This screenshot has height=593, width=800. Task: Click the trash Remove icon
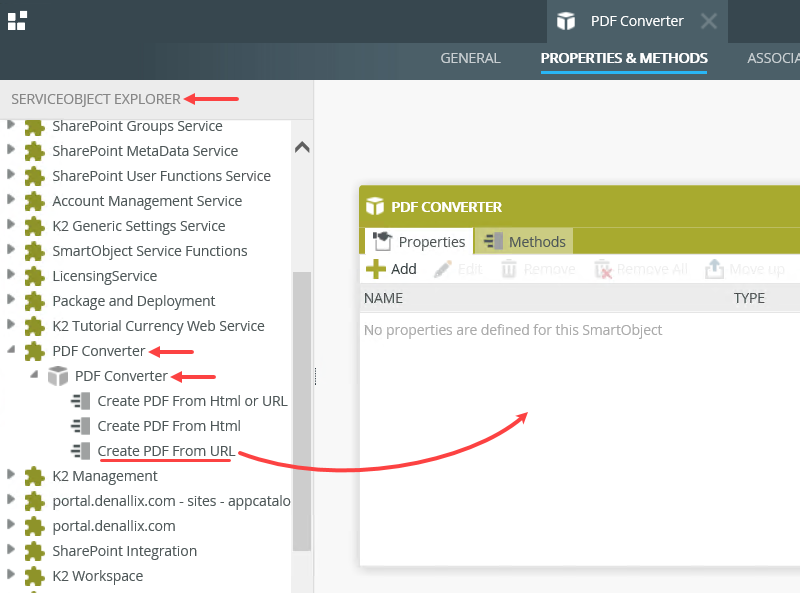point(508,269)
